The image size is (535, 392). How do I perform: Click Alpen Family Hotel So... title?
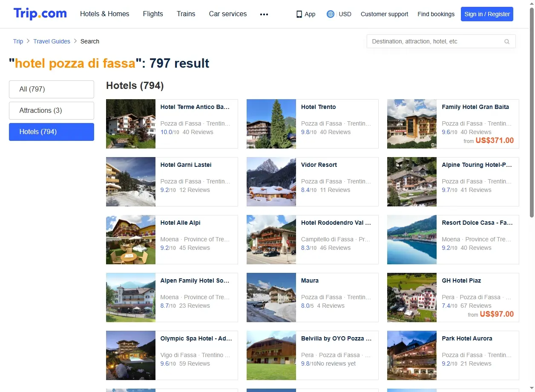195,280
